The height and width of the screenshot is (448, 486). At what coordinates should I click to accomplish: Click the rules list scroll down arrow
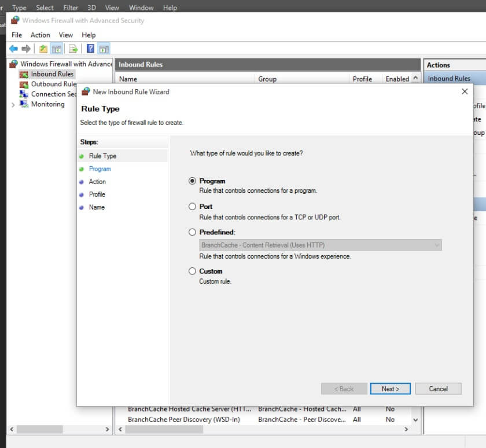click(x=415, y=420)
